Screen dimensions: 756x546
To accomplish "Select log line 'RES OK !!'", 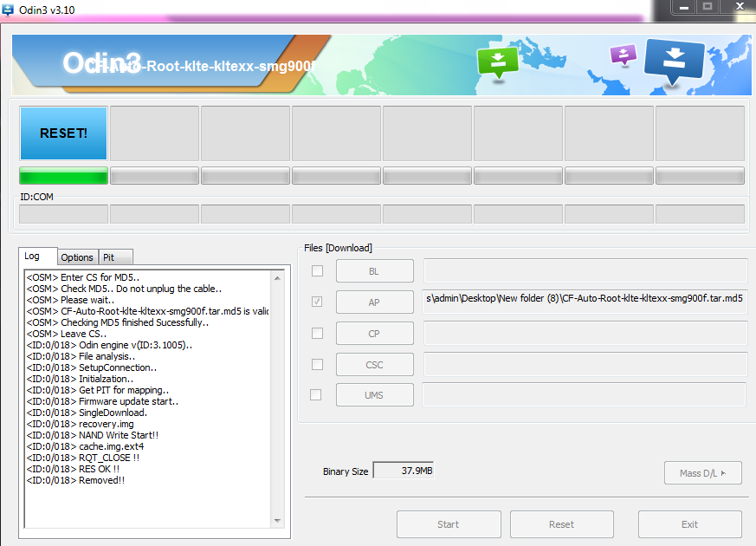I will tap(74, 469).
